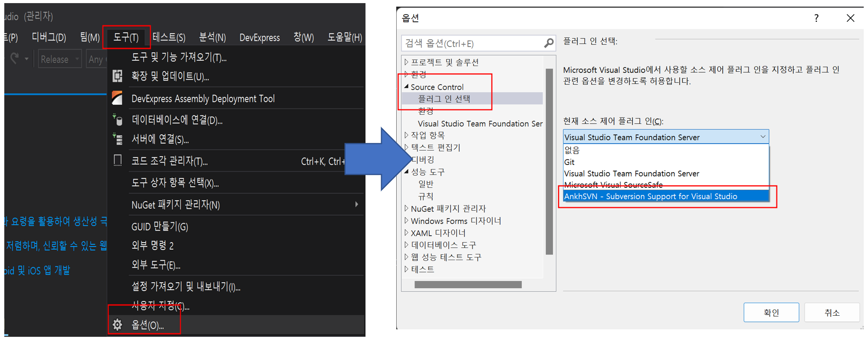Collapse the Source Control tree node
Screen dimensions: 868x341
406,87
